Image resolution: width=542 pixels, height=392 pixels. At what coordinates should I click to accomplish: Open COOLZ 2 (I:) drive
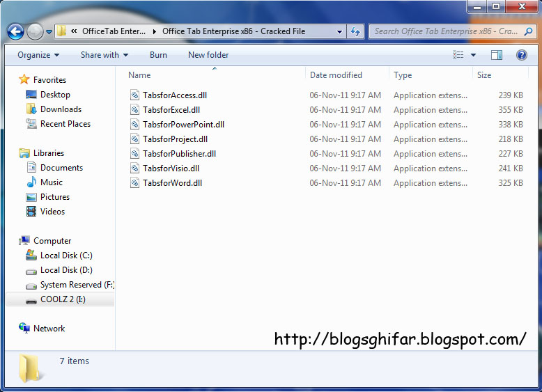tap(63, 299)
